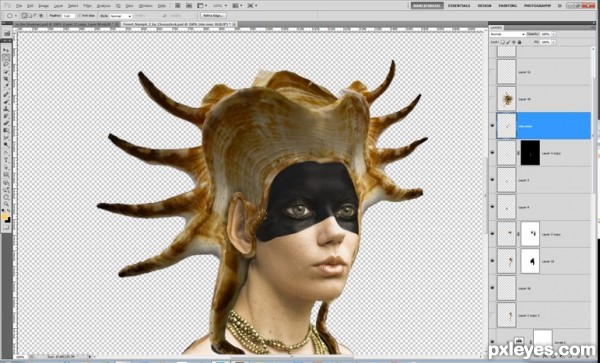Select the Elliptical Marquee tool in toolbox

(7, 57)
